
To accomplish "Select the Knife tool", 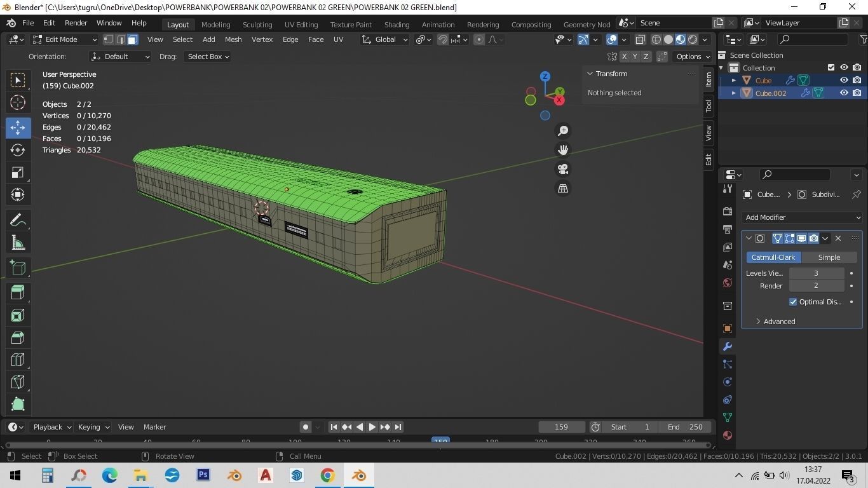I will pos(18,383).
